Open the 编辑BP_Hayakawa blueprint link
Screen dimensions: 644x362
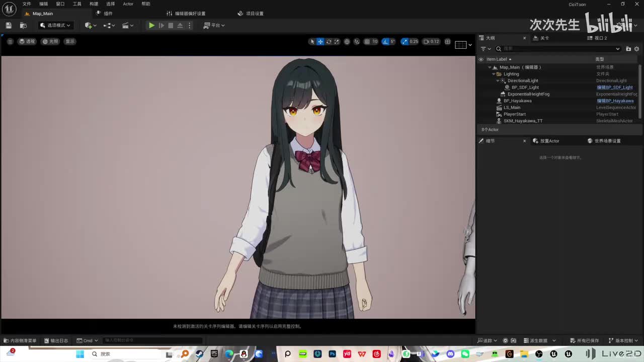(x=615, y=101)
